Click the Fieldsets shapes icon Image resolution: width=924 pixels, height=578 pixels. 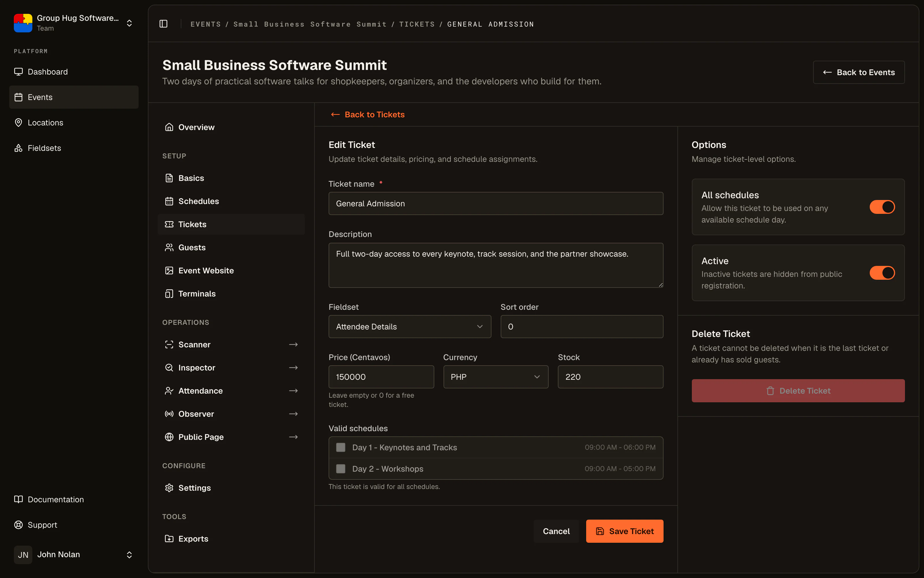(x=18, y=148)
